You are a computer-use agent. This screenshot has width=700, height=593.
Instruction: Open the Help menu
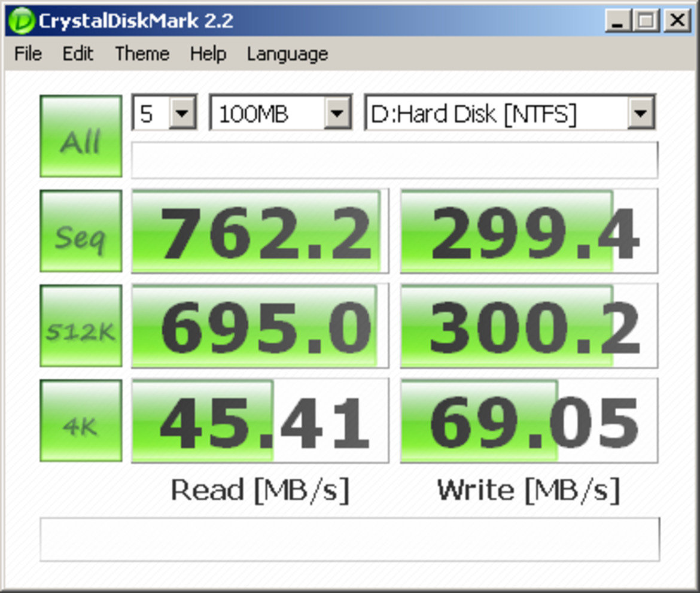tap(208, 54)
